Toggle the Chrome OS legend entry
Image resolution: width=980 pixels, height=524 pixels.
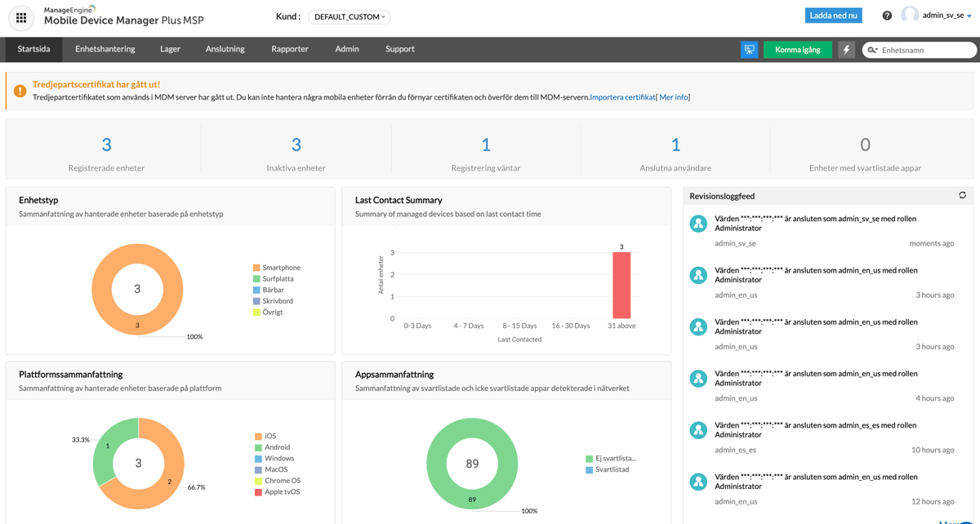click(278, 481)
